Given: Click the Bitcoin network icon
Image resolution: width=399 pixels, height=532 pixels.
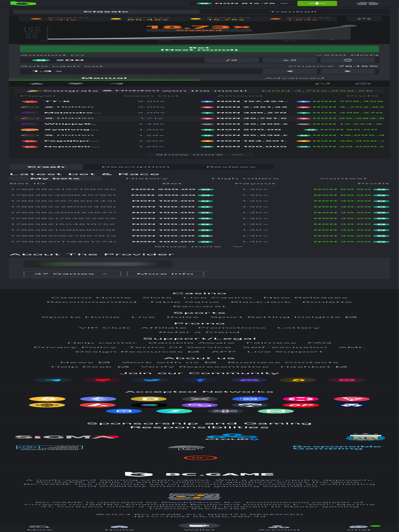Looking at the screenshot, I should pos(47,399).
